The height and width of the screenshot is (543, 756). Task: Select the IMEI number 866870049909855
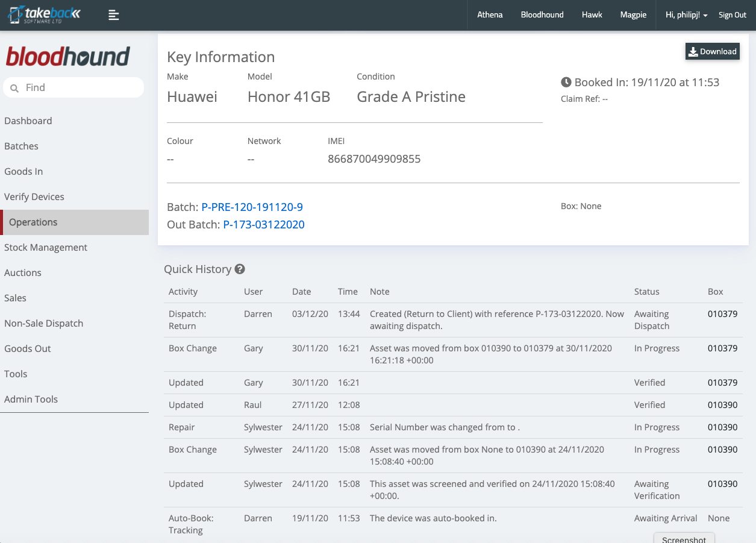[374, 159]
